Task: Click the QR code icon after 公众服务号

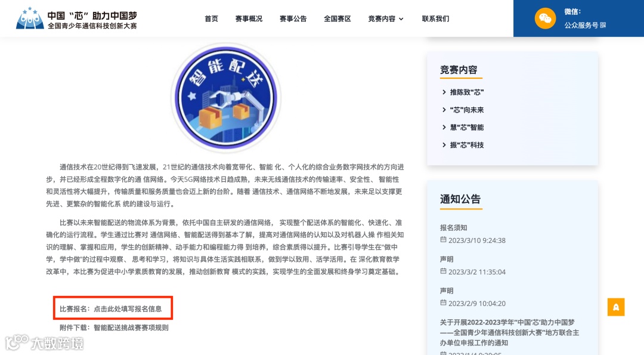Action: (603, 25)
